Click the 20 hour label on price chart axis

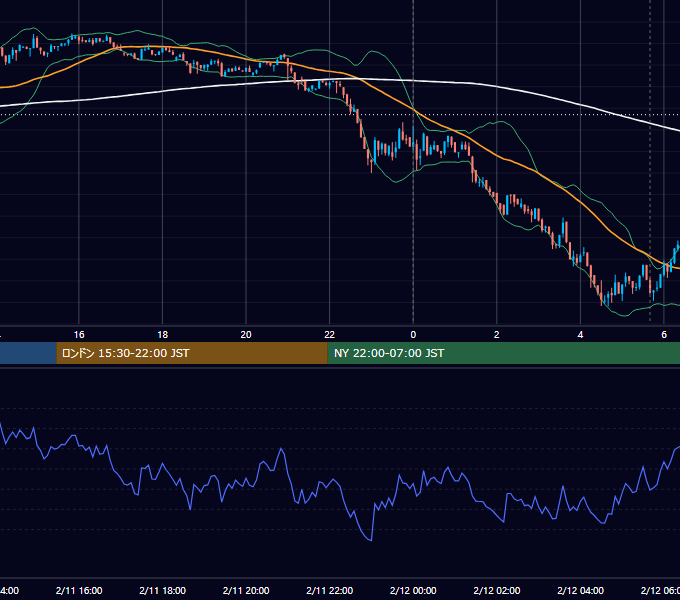tap(246, 335)
